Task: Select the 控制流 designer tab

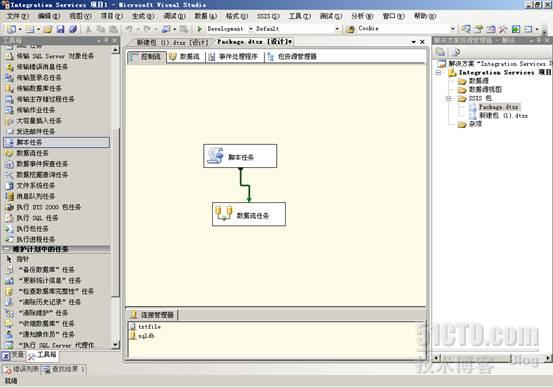Action: [x=146, y=56]
